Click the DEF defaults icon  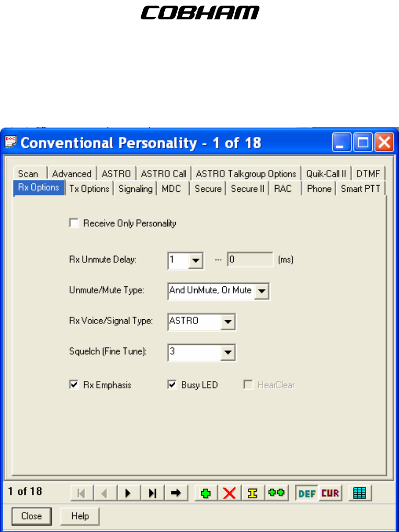307,493
